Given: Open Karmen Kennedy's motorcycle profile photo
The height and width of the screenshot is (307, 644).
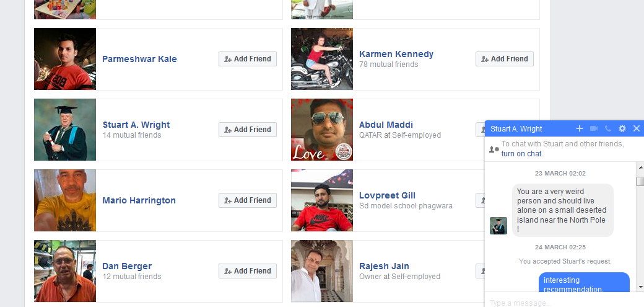Looking at the screenshot, I should click(x=322, y=59).
